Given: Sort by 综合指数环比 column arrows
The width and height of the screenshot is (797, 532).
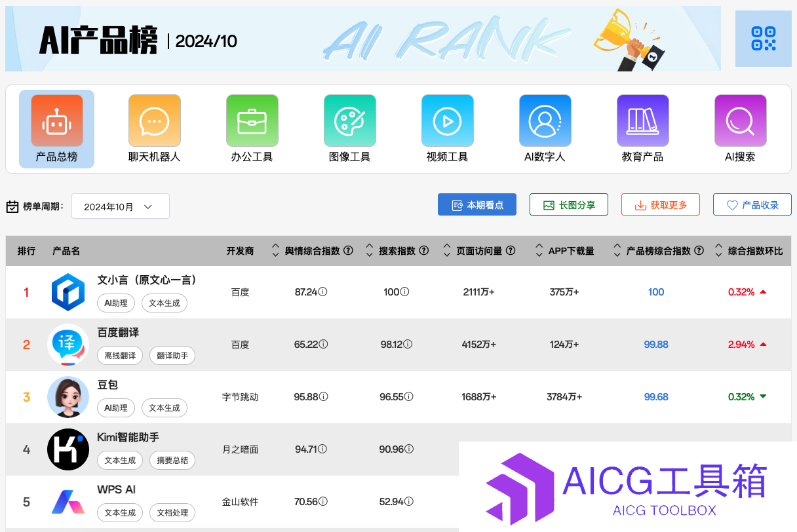Looking at the screenshot, I should (x=719, y=251).
